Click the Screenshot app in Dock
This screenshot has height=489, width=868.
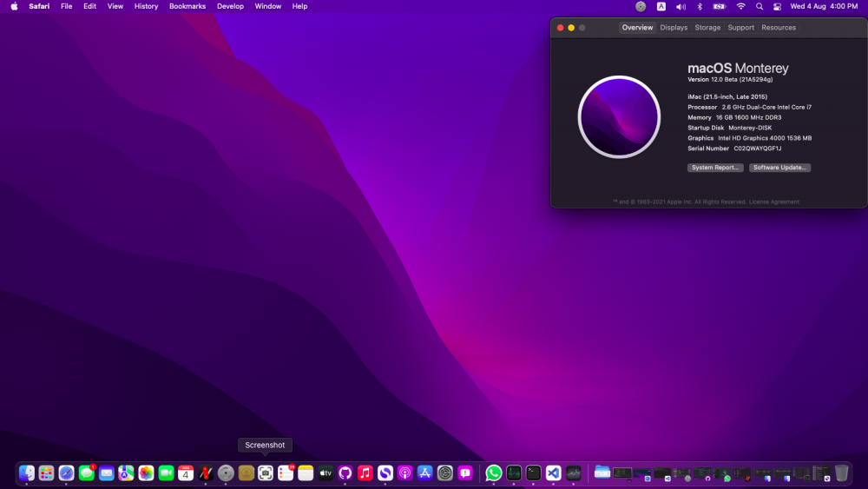(x=266, y=473)
